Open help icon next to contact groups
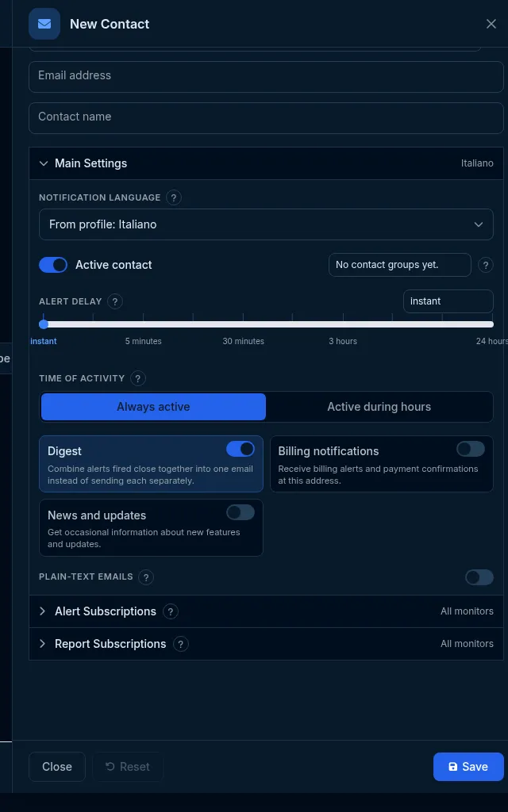Image resolution: width=508 pixels, height=812 pixels. [x=485, y=265]
